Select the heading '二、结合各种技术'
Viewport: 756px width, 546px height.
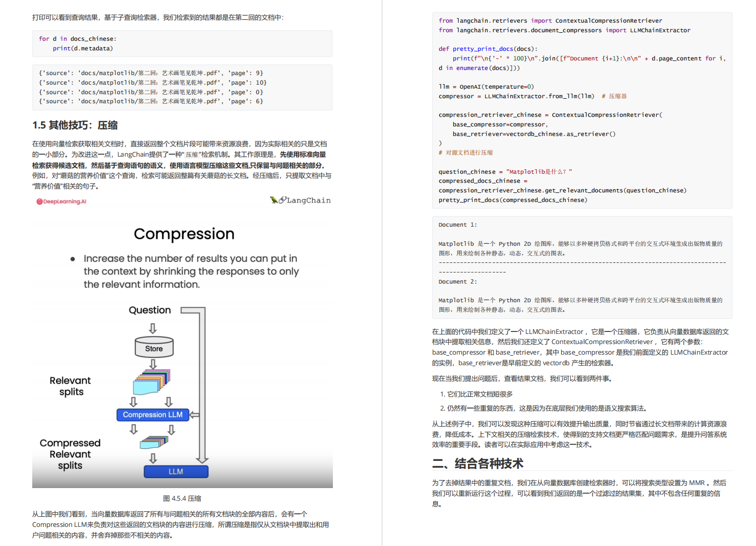(x=477, y=463)
